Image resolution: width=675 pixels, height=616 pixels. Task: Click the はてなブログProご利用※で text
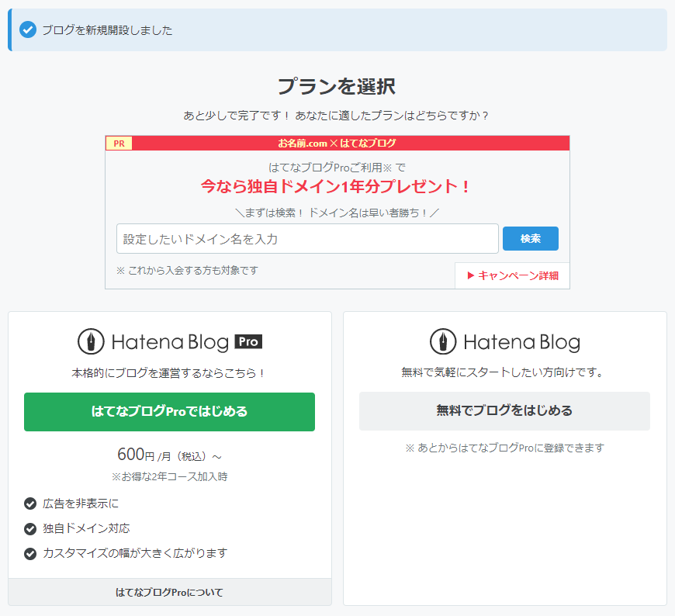tap(337, 167)
